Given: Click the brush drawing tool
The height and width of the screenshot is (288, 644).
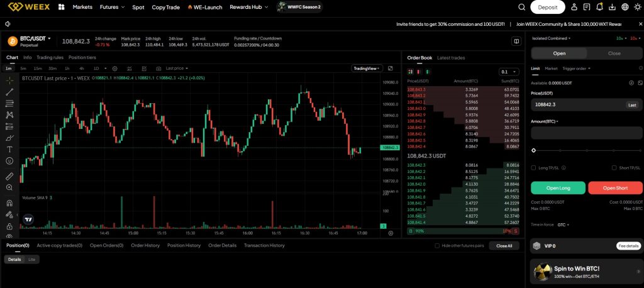Looking at the screenshot, I should tap(9, 138).
